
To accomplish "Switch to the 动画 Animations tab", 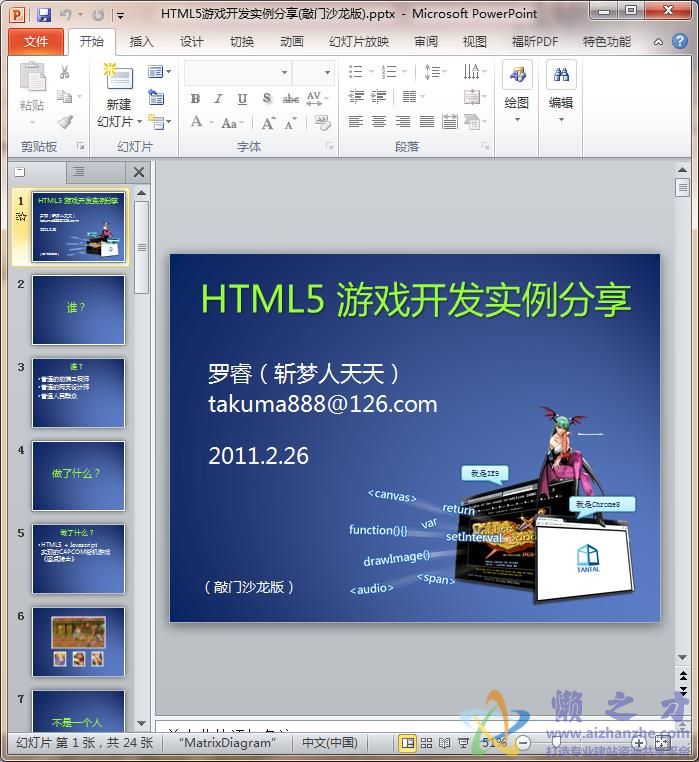I will click(292, 42).
